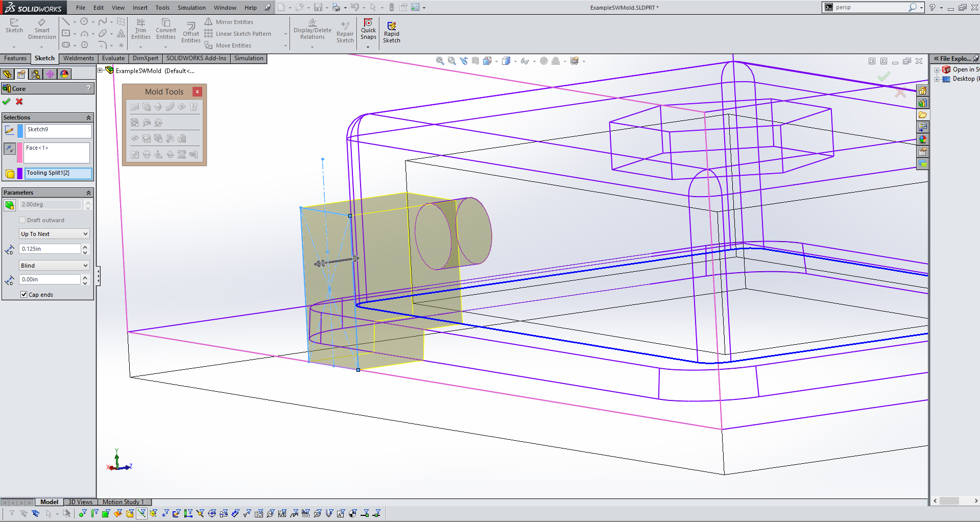Image resolution: width=980 pixels, height=522 pixels.
Task: Open the Appearances task pane icon
Action: [x=922, y=139]
